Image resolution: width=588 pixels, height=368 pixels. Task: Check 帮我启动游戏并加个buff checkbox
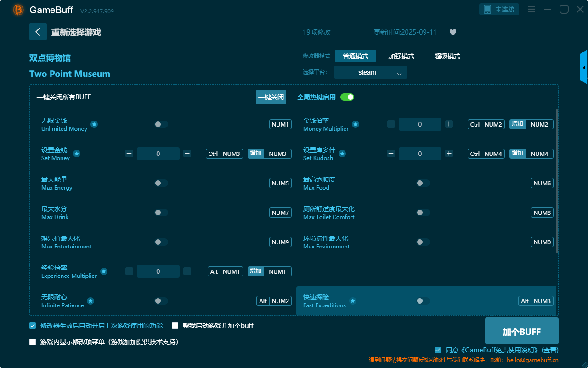pos(175,326)
